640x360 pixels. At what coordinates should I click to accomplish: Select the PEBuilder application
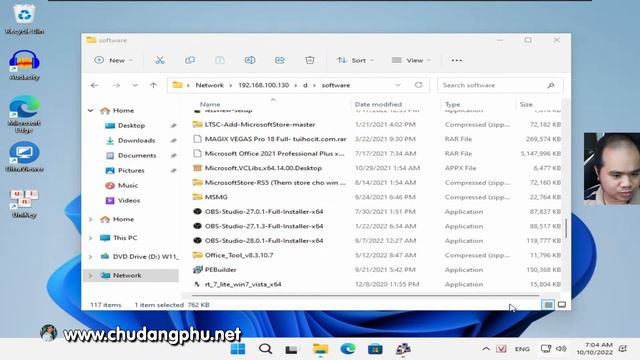(220, 270)
